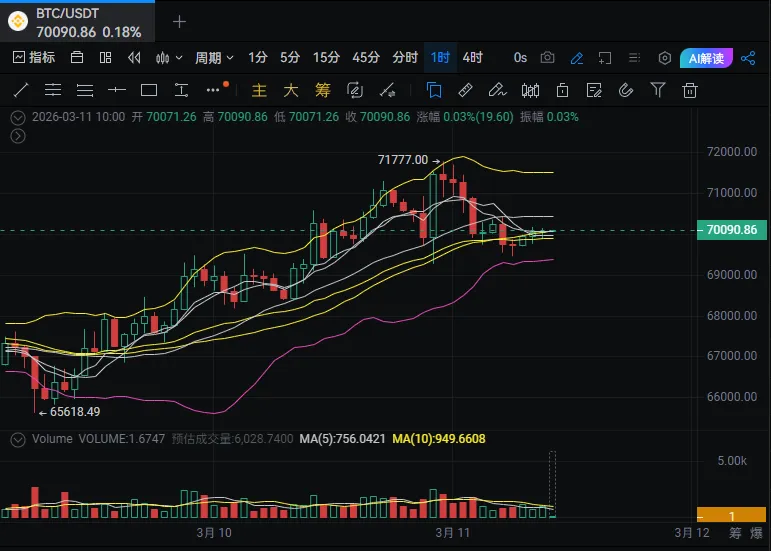The width and height of the screenshot is (771, 551).
Task: Open the 指标 indicators panel
Action: 33,58
